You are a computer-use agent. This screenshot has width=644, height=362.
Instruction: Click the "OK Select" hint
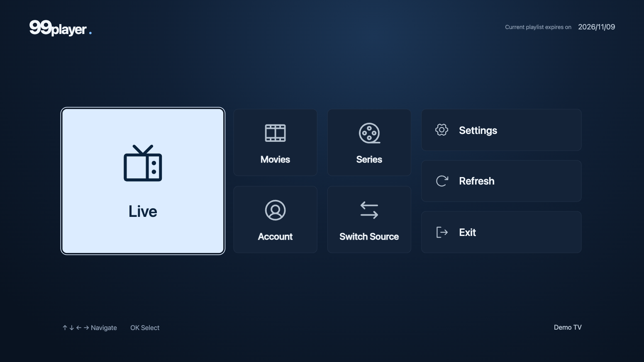click(145, 328)
